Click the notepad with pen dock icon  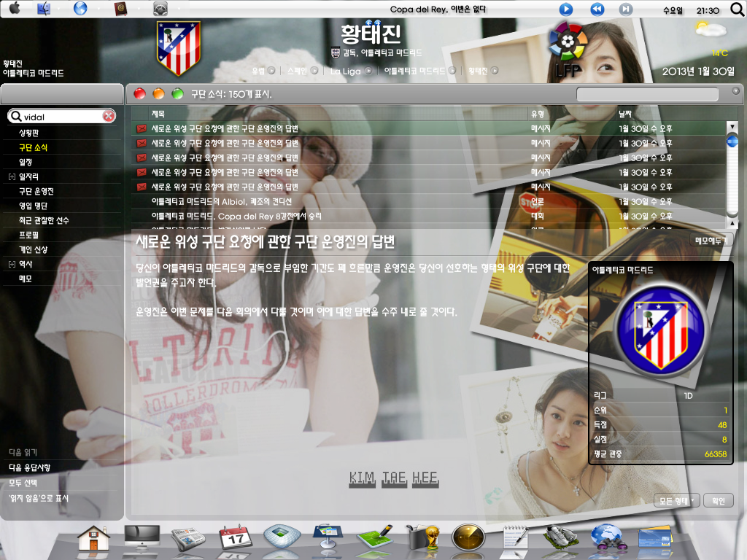coord(516,539)
